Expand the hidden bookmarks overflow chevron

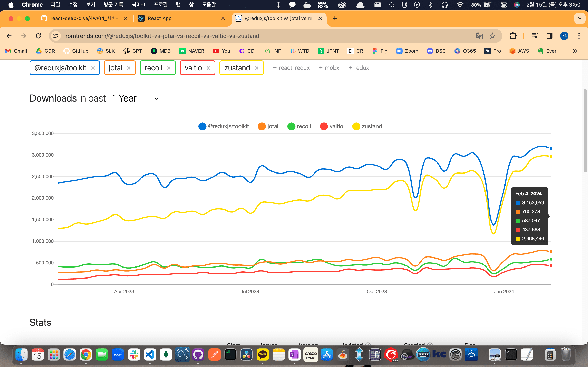tap(575, 51)
